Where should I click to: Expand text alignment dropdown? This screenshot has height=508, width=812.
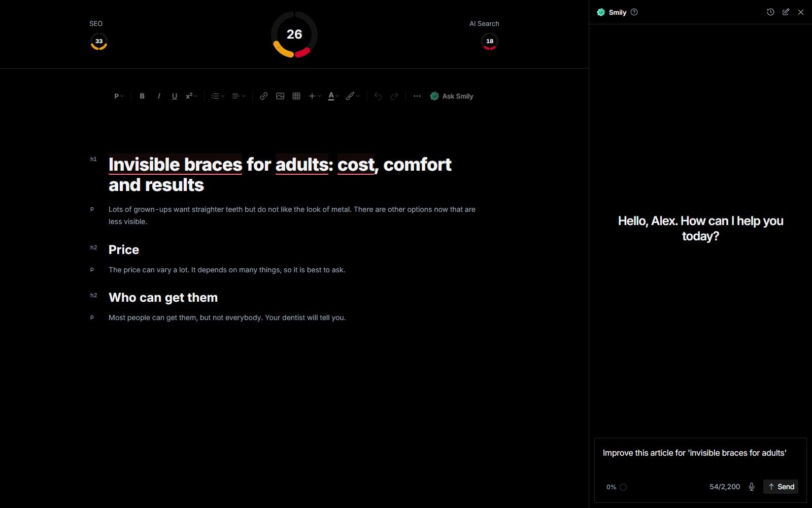pos(239,96)
